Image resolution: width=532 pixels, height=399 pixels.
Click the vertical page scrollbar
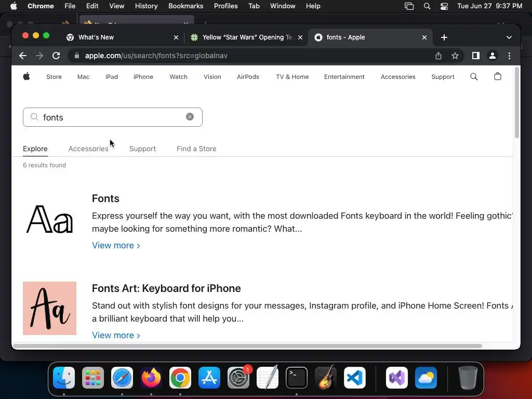tap(516, 102)
